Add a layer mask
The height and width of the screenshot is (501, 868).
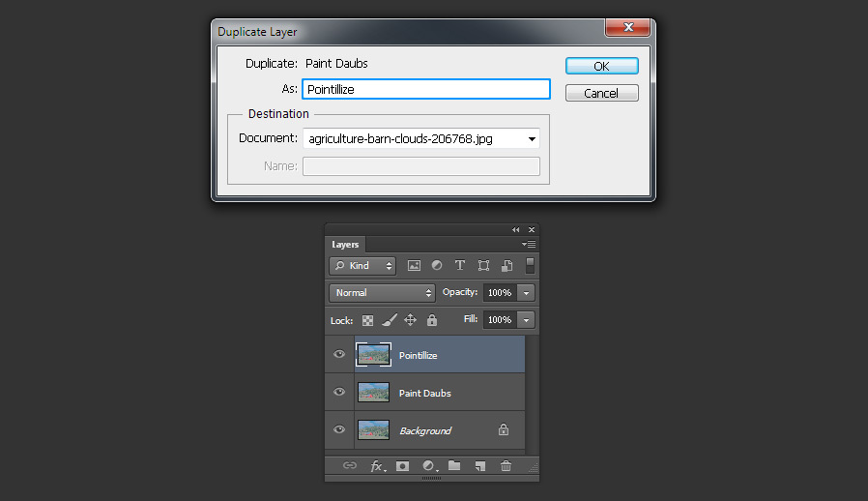402,466
